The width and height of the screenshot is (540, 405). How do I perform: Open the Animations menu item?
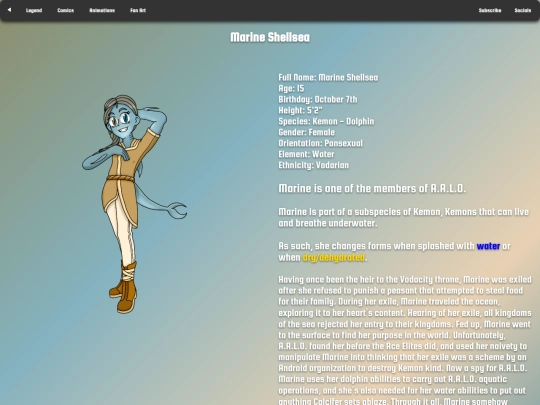point(102,10)
